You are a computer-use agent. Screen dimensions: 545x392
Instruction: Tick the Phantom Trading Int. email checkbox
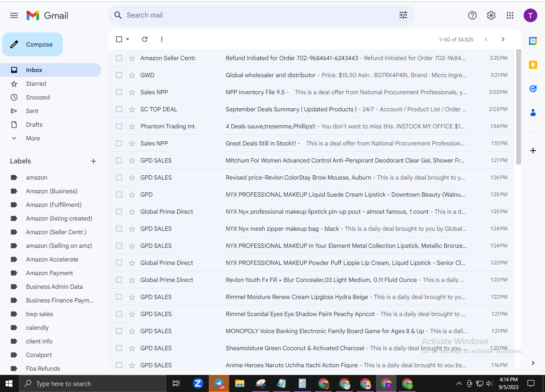(x=119, y=126)
